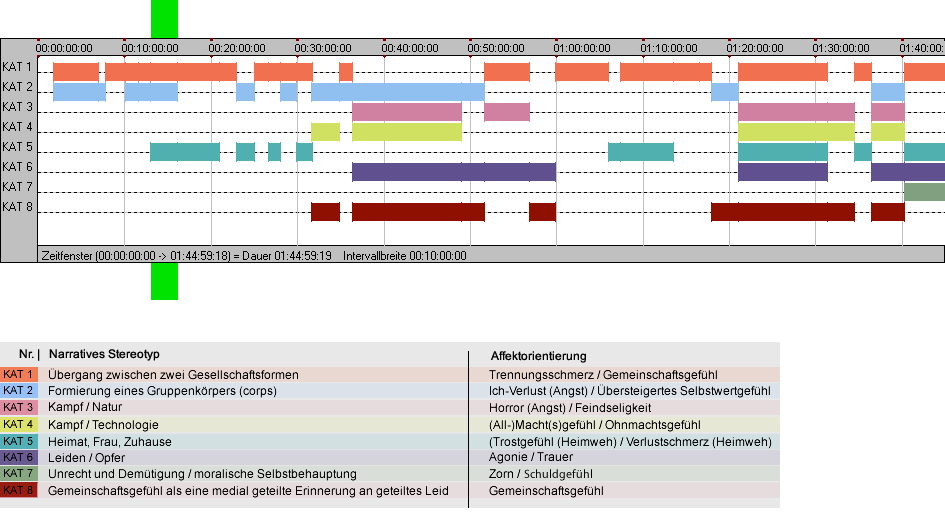Click 'Formierung eines Gruppenkörpers (corps)' legend entry
This screenshot has width=945, height=530.
162,391
